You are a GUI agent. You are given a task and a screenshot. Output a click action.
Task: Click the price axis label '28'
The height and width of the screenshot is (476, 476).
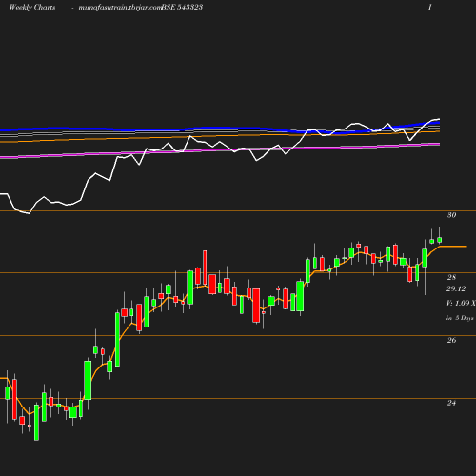pos(451,277)
